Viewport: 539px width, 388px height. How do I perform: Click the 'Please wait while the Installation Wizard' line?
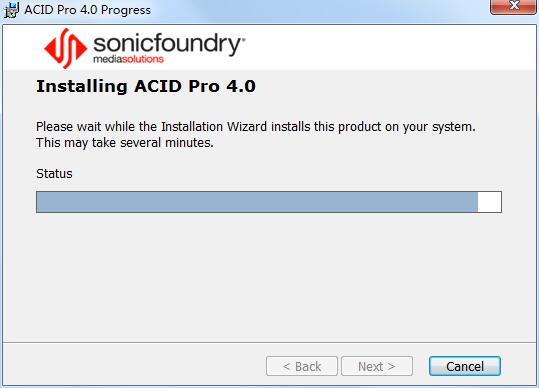click(x=256, y=127)
